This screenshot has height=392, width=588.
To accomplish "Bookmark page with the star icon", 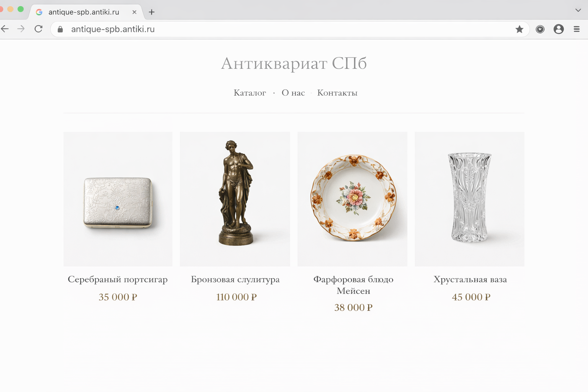I will 519,29.
